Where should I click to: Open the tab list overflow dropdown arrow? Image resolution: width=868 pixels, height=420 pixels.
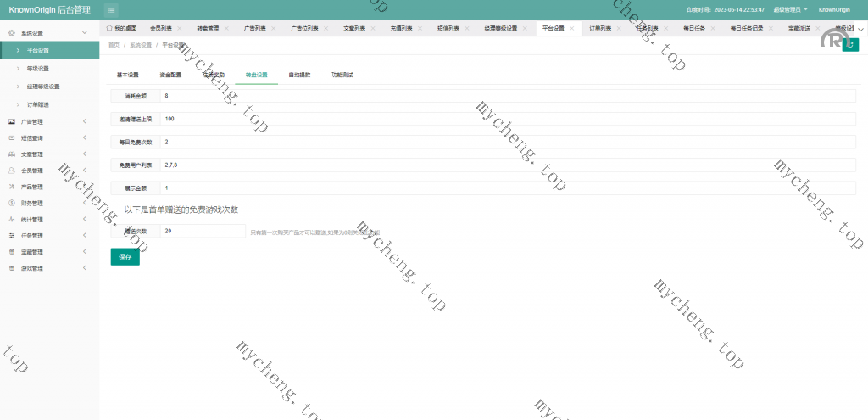(860, 28)
